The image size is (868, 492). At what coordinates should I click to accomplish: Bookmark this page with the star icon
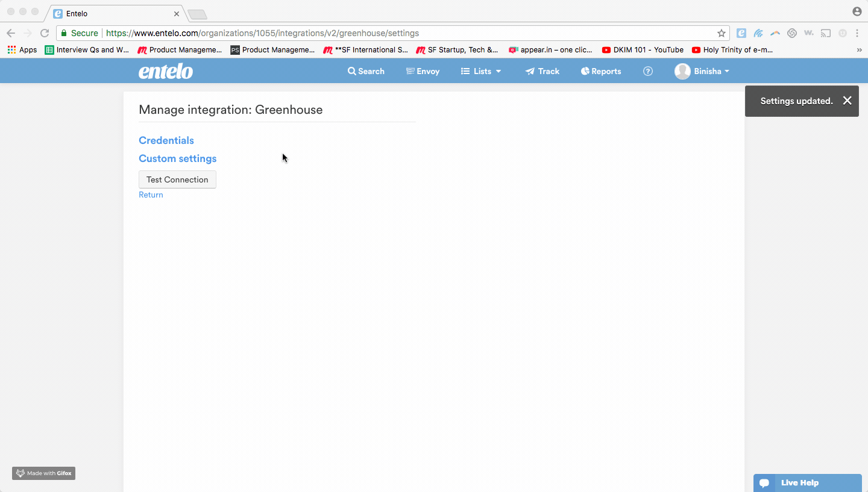722,33
